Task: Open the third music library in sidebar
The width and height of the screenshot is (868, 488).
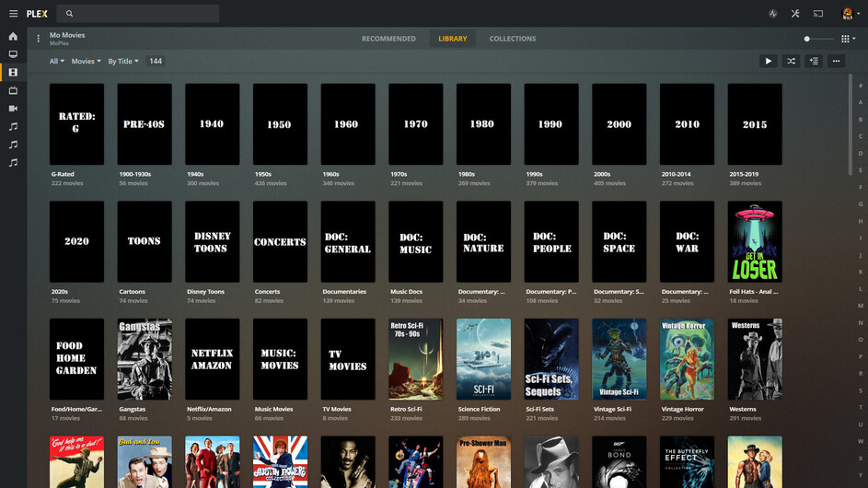Action: point(13,163)
